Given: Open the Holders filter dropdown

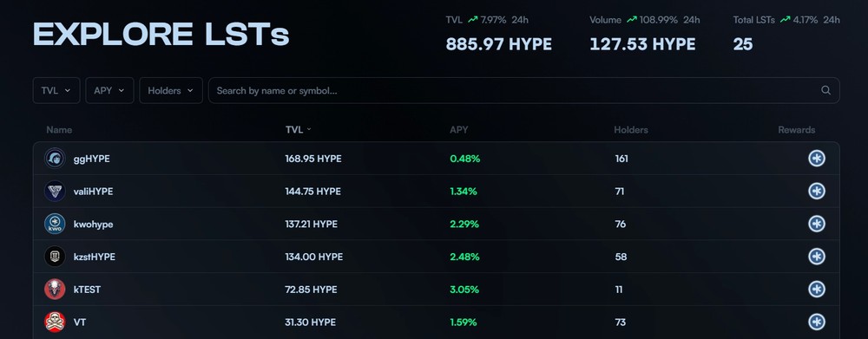Looking at the screenshot, I should (171, 90).
